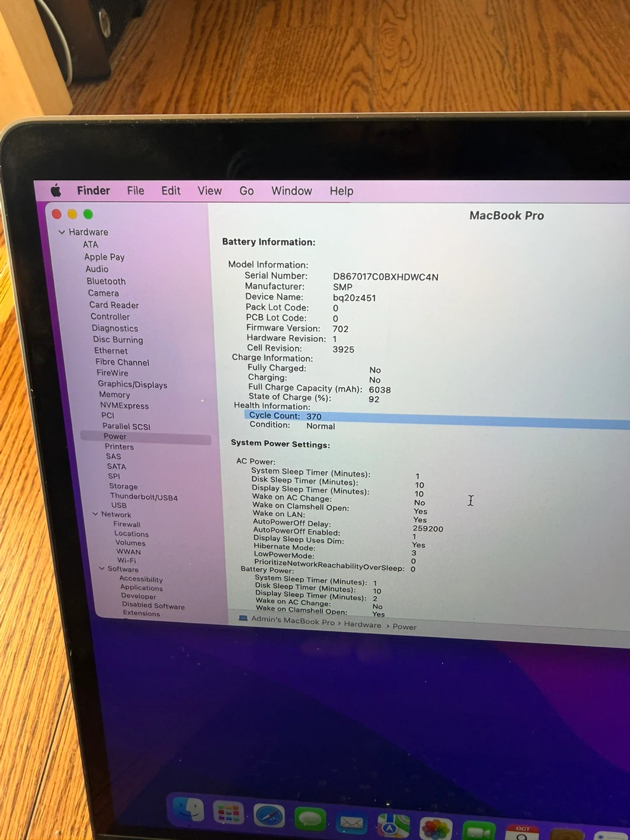Collapse the Hardware section
This screenshot has height=840, width=630.
coord(62,232)
